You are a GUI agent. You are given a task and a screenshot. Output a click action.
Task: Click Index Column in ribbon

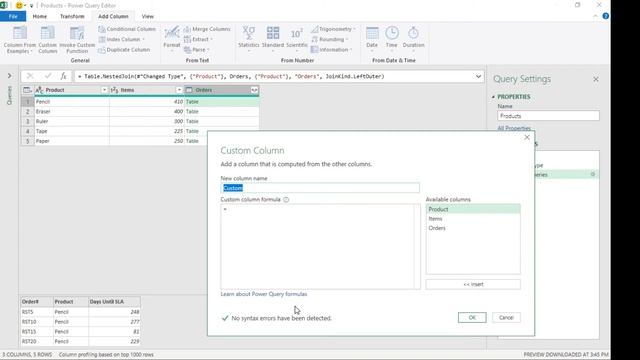coord(122,39)
